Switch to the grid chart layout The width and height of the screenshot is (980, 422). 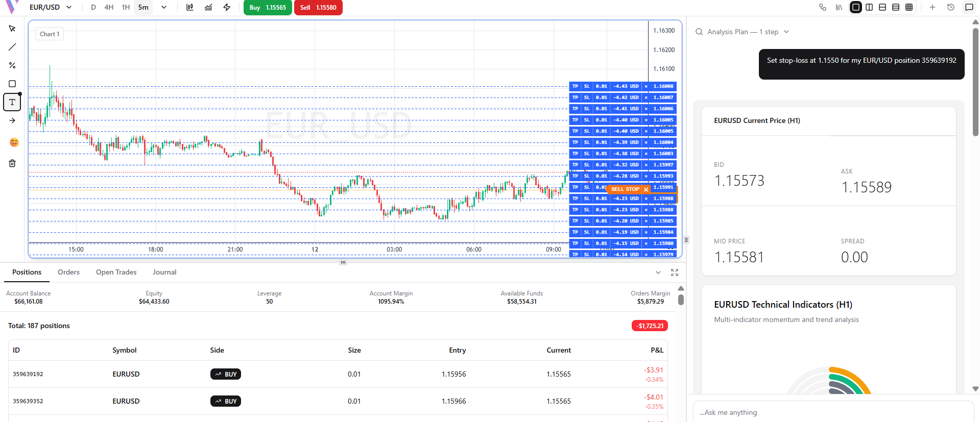pyautogui.click(x=909, y=7)
